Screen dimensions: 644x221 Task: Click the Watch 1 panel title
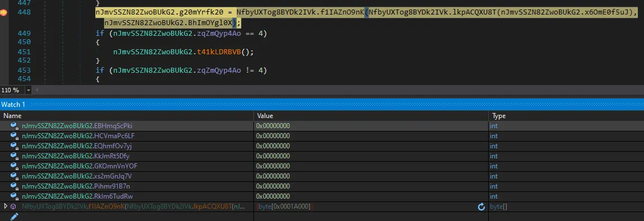[13, 105]
